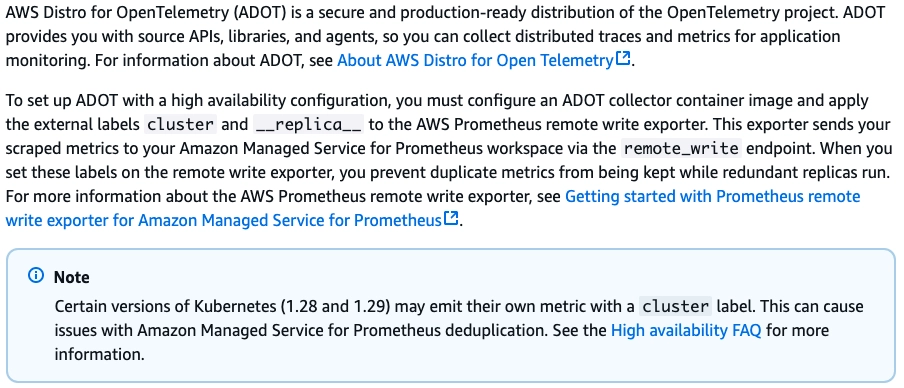Screen dimensions: 904x388
Task: Select the __replica__ code label
Action: coord(308,125)
